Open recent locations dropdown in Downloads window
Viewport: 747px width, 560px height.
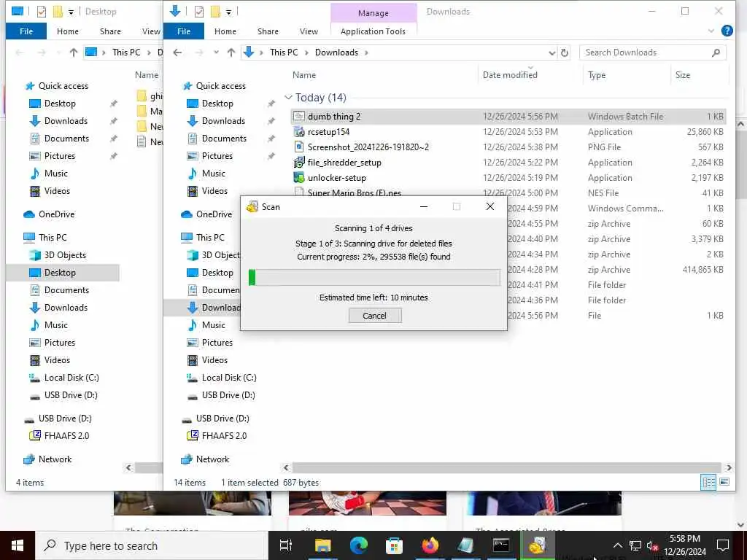(216, 52)
